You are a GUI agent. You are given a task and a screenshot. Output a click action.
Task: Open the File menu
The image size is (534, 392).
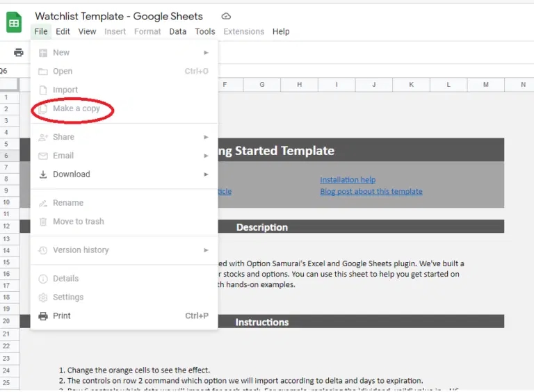click(41, 31)
